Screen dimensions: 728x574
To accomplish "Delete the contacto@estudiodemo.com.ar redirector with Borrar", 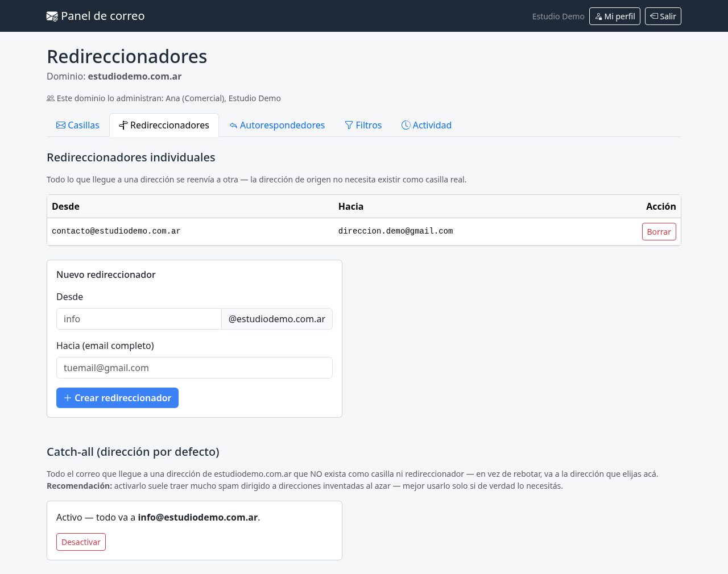I will tap(659, 232).
